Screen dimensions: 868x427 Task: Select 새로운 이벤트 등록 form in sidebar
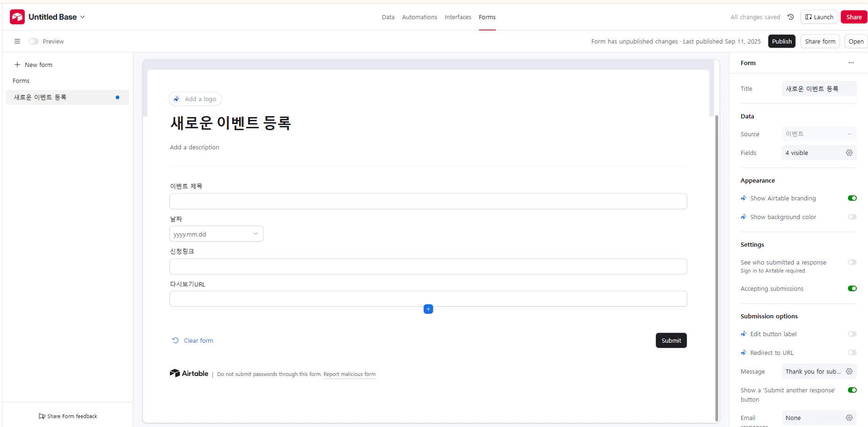pyautogui.click(x=67, y=97)
